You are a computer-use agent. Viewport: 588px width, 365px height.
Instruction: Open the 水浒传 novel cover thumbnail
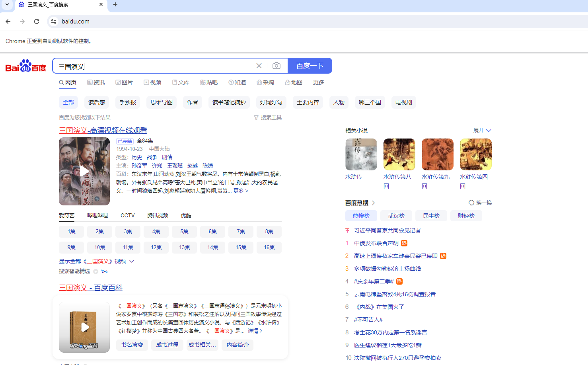(361, 154)
